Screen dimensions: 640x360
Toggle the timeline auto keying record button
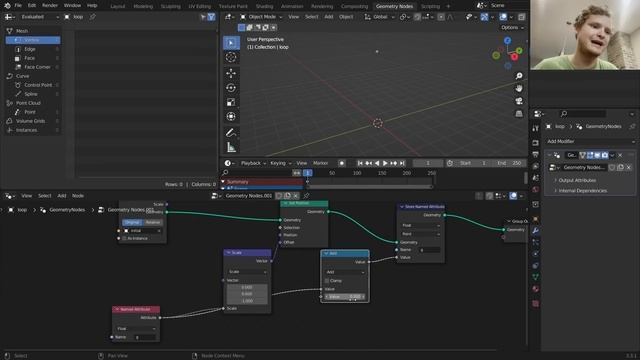pos(342,163)
